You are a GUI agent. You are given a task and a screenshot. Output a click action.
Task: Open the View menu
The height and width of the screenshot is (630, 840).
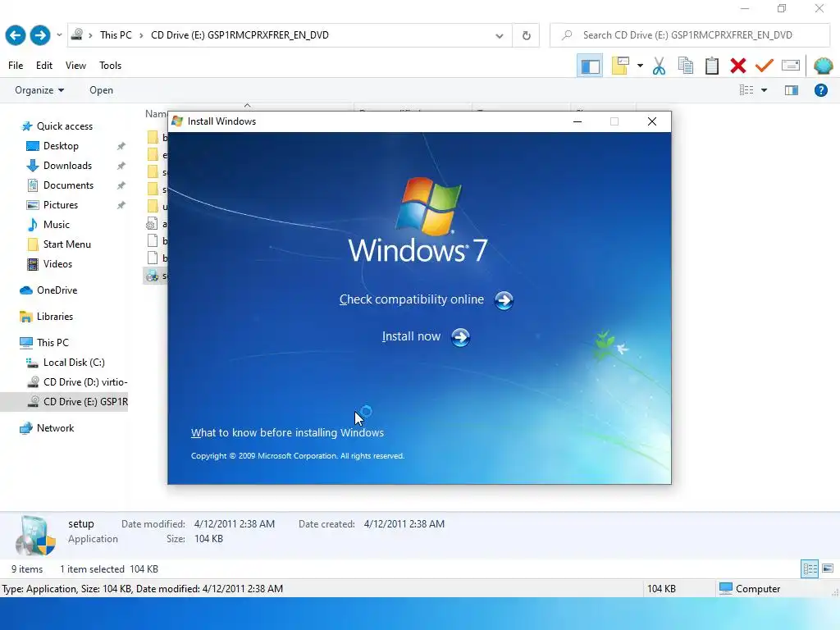point(75,66)
